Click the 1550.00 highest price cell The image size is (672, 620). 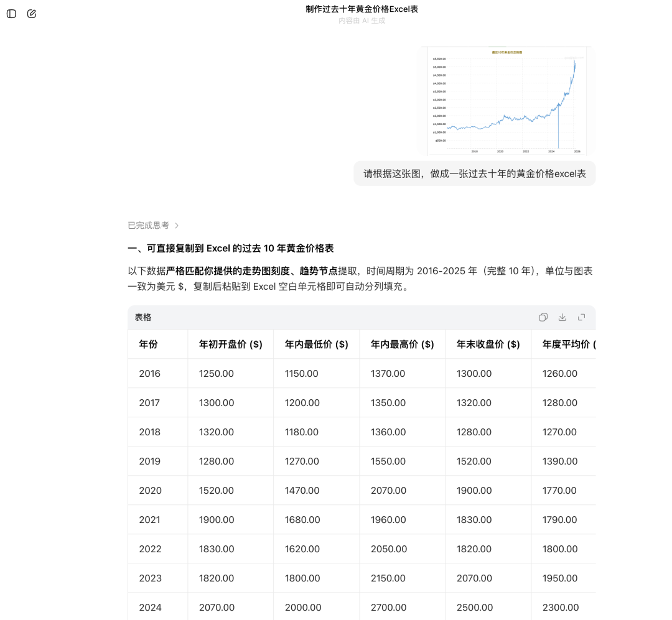(388, 461)
